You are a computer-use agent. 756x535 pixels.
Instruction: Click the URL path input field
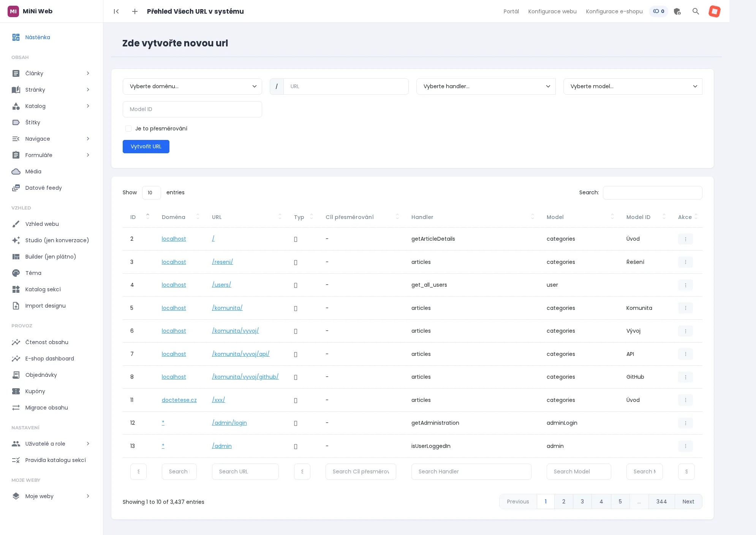(x=346, y=86)
